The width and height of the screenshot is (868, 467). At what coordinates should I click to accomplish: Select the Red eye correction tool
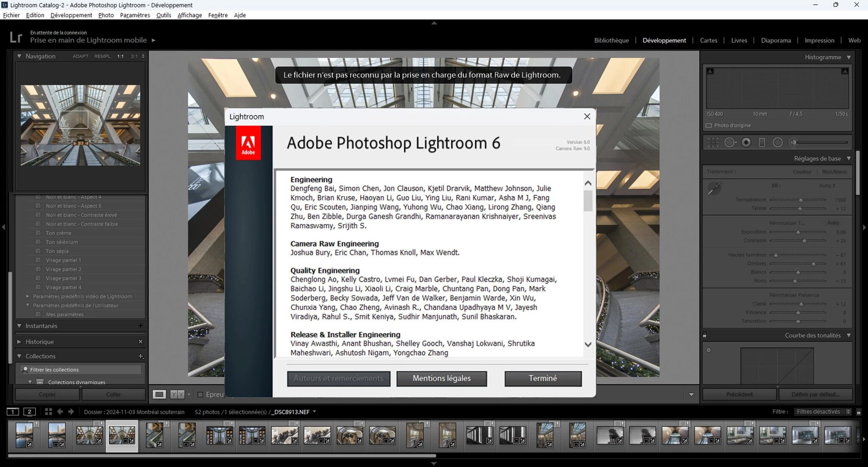coord(746,143)
